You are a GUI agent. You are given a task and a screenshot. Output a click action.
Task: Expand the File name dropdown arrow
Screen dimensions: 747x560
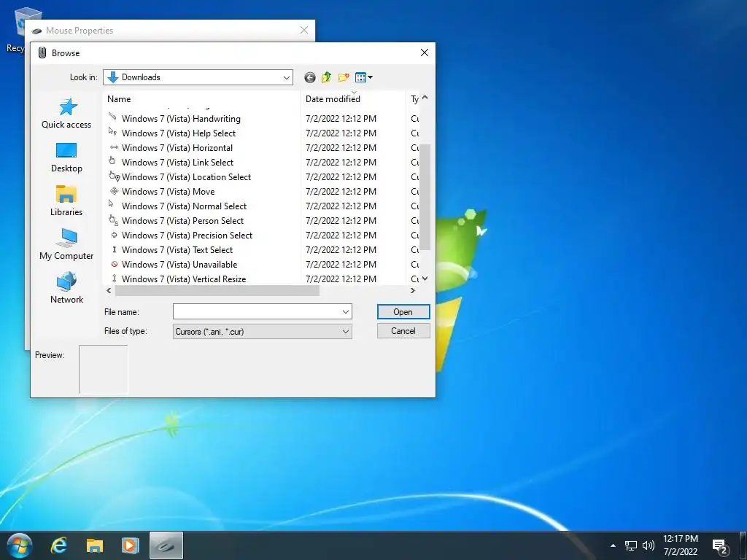(346, 312)
